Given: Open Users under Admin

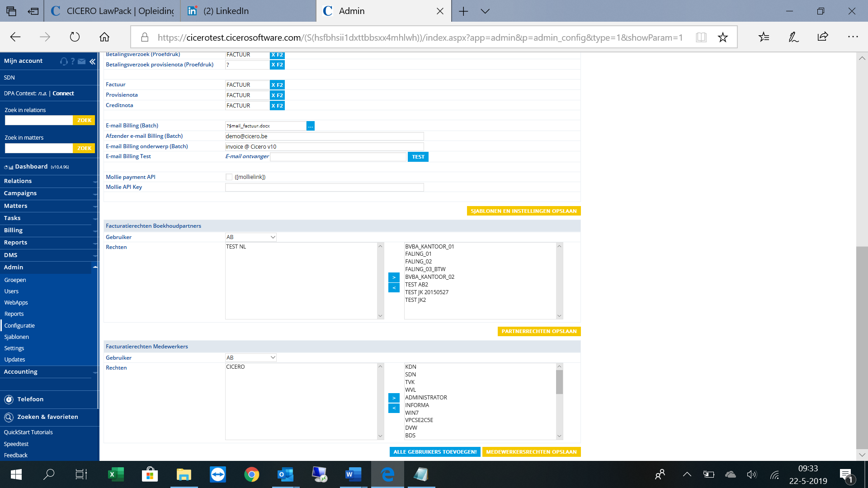Looking at the screenshot, I should click(11, 291).
